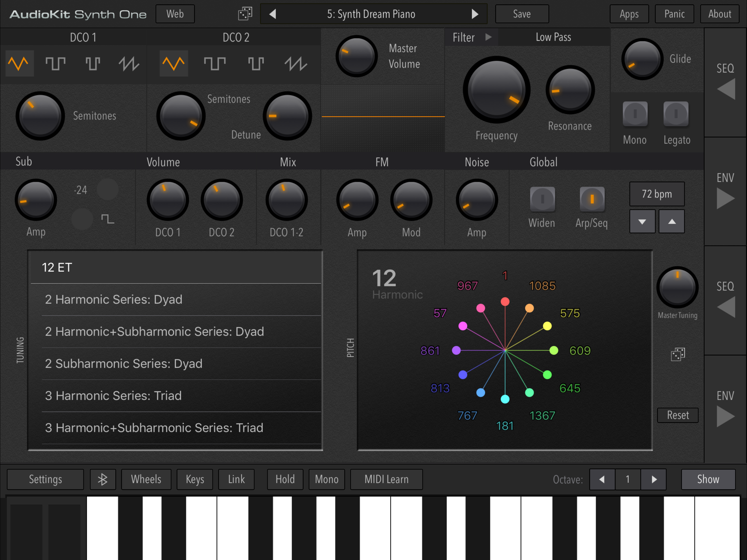Reset the tuning
Screen dimensions: 747x560
pos(678,415)
